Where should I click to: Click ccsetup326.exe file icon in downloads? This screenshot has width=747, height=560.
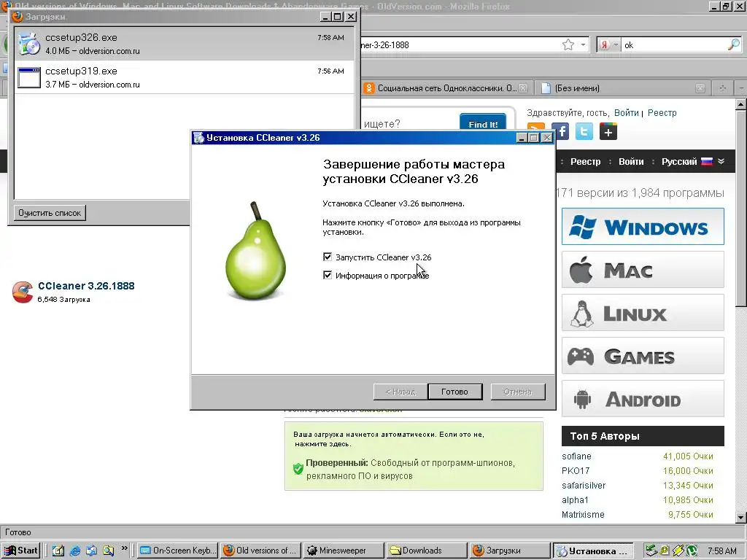pyautogui.click(x=29, y=44)
